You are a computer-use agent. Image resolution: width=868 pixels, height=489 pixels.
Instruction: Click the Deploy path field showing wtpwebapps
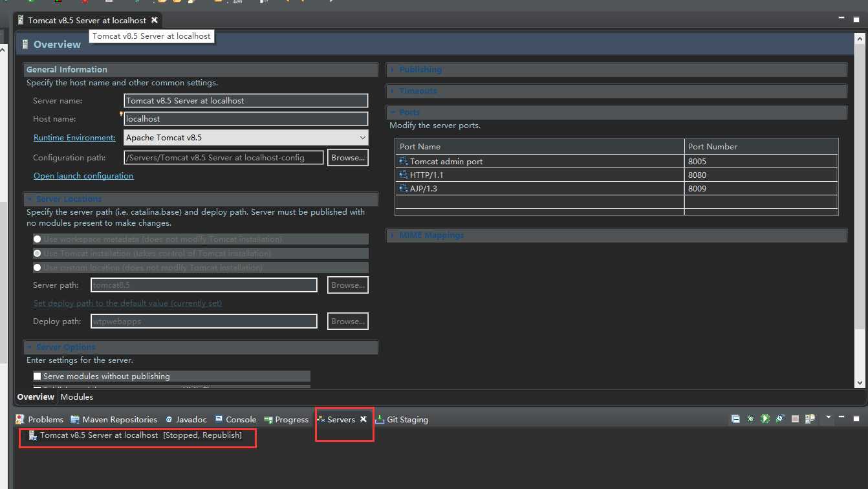tap(204, 321)
